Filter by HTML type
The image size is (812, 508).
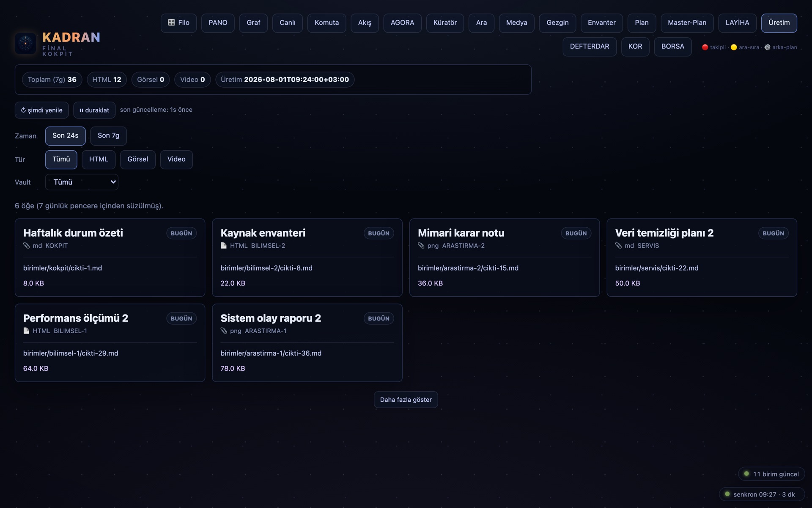click(x=99, y=160)
